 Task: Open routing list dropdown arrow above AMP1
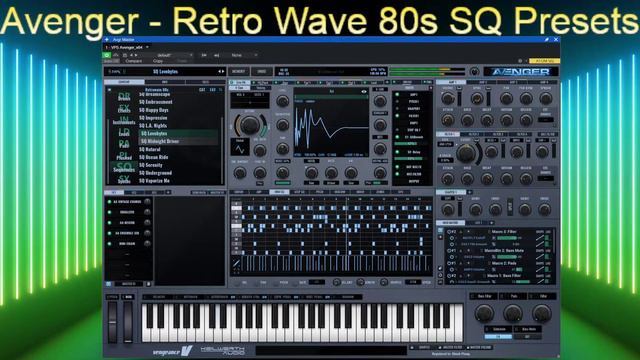click(430, 88)
